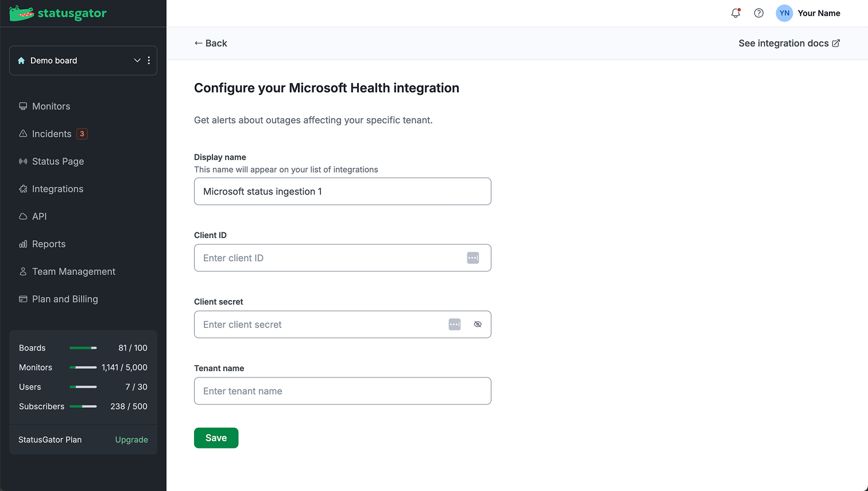
Task: Click the Configure your Microsoft Health integration heading
Action: [327, 88]
